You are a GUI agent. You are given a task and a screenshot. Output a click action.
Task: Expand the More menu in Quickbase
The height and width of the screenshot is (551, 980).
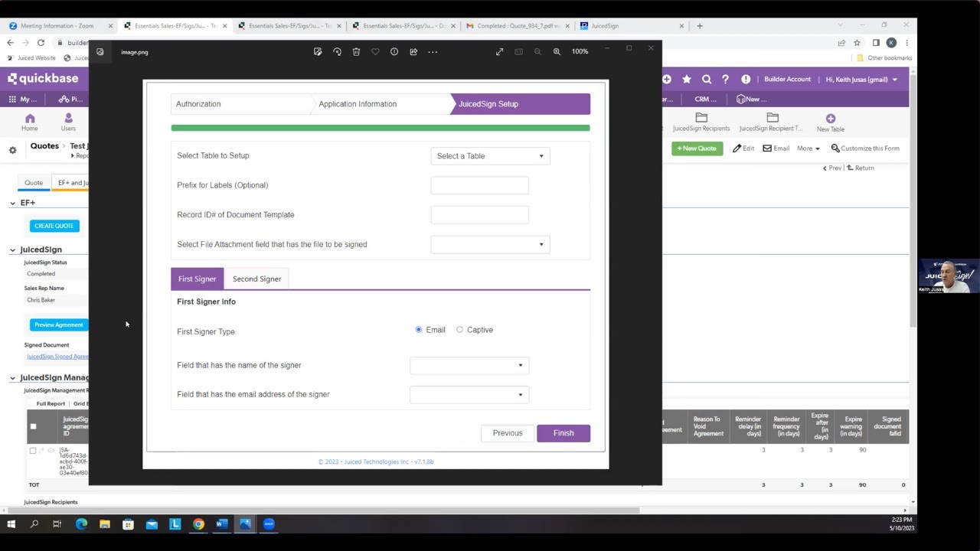[x=808, y=148]
